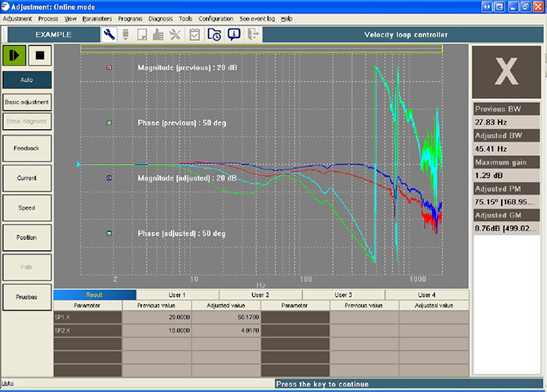Open the folder with clock icon
This screenshot has height=392, width=547.
(x=214, y=35)
